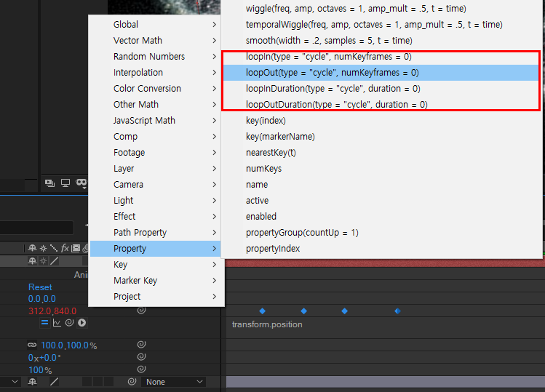545x392 pixels.
Task: Choose the nearestKey(t) expression entry
Action: click(381, 152)
